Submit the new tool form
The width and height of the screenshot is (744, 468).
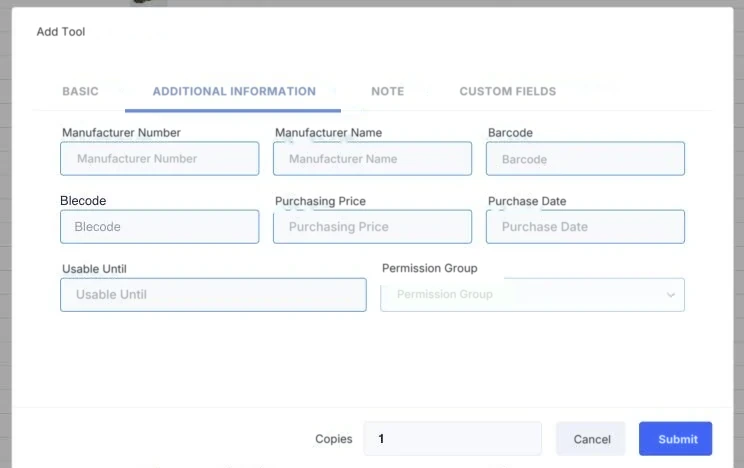pos(675,439)
